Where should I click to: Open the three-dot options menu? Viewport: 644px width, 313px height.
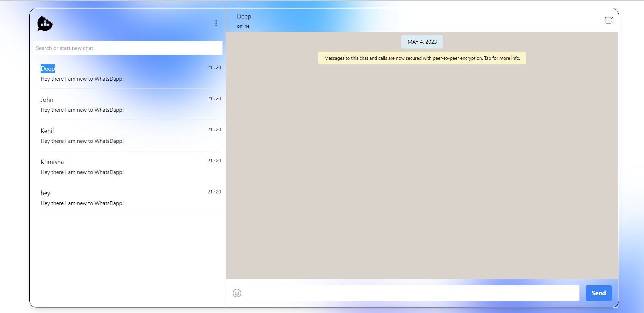coord(216,23)
